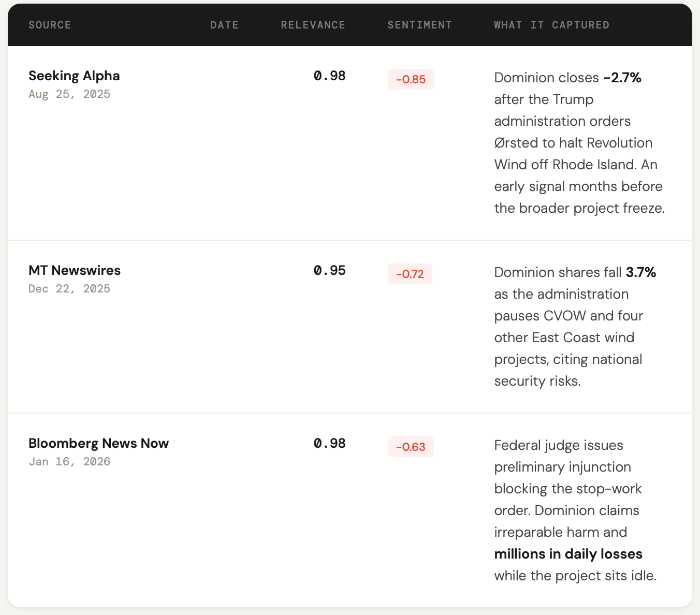Viewport: 700px width, 615px height.
Task: Click the Seeking Alpha relevance 0.98 value
Action: point(330,76)
